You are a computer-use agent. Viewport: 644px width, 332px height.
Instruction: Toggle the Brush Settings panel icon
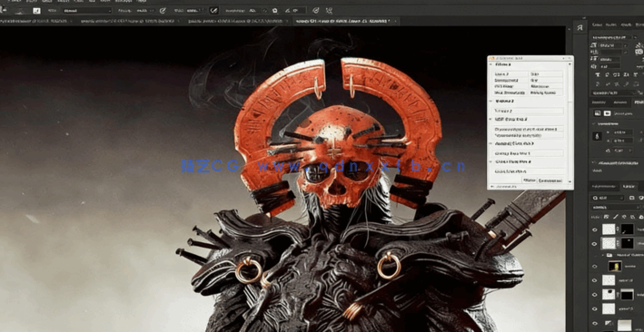tap(36, 11)
